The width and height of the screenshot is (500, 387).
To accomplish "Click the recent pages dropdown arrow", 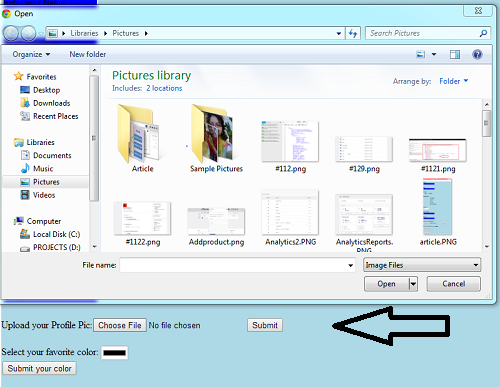I will [x=41, y=33].
